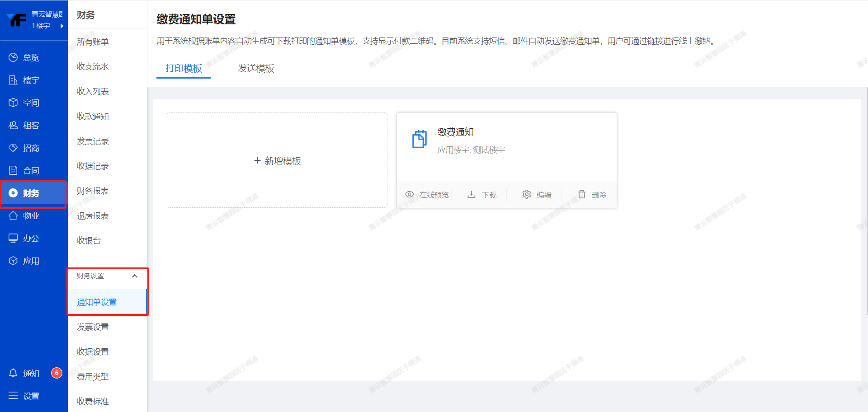Open 总览 from the left sidebar
Image resolution: width=868 pixels, height=412 pixels.
[31, 57]
